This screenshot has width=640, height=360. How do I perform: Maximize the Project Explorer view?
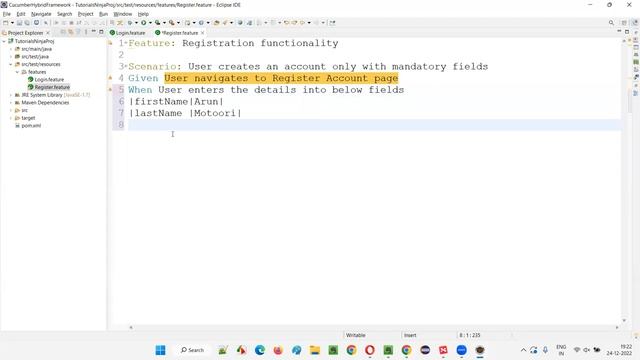click(x=101, y=32)
